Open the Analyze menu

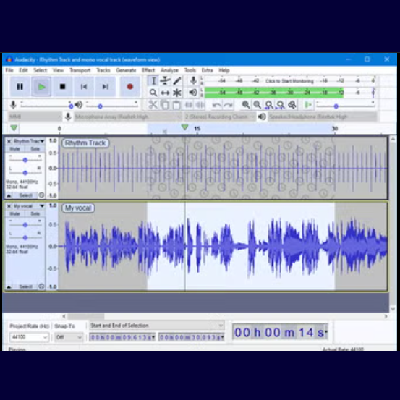tap(170, 70)
